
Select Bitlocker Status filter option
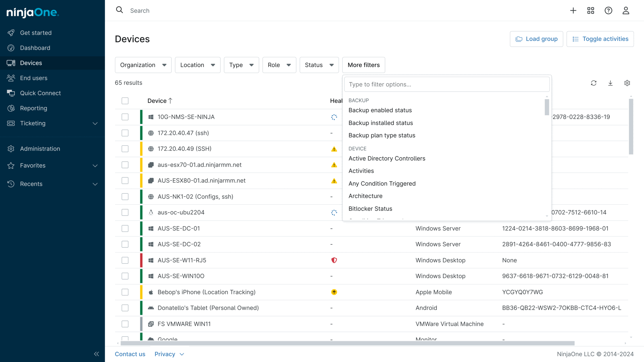(370, 209)
